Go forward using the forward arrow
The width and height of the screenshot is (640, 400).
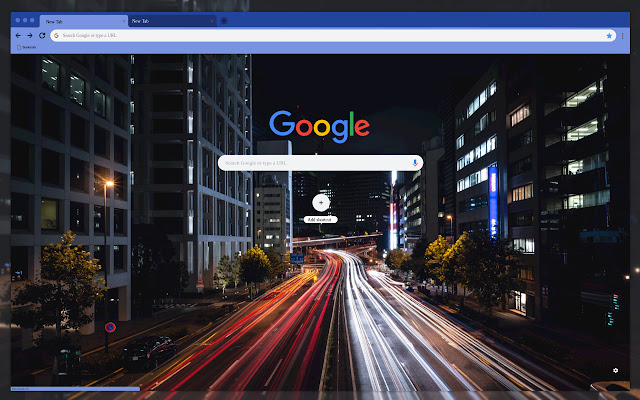tap(30, 36)
